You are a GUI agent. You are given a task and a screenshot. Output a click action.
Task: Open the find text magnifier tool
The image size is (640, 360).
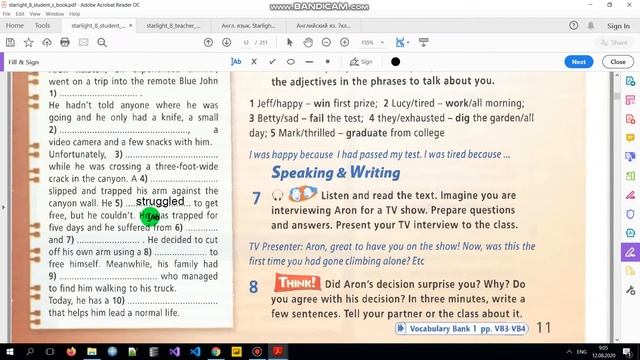pyautogui.click(x=102, y=42)
